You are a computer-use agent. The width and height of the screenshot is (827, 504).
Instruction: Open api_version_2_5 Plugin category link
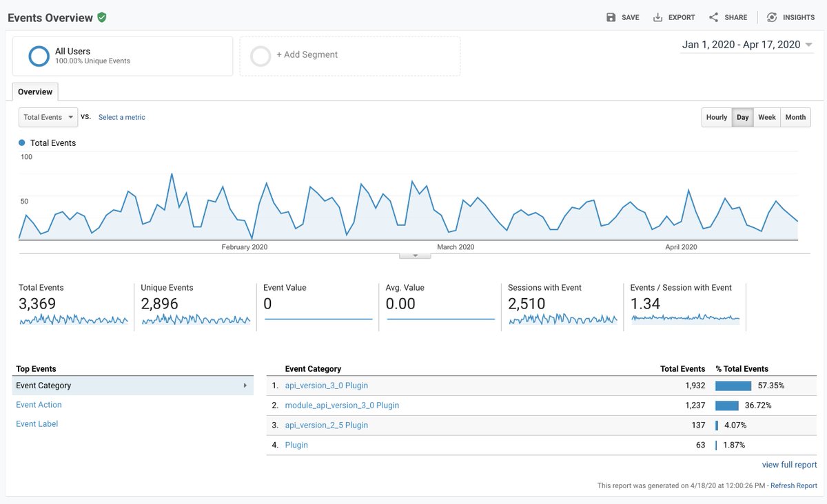[327, 426]
